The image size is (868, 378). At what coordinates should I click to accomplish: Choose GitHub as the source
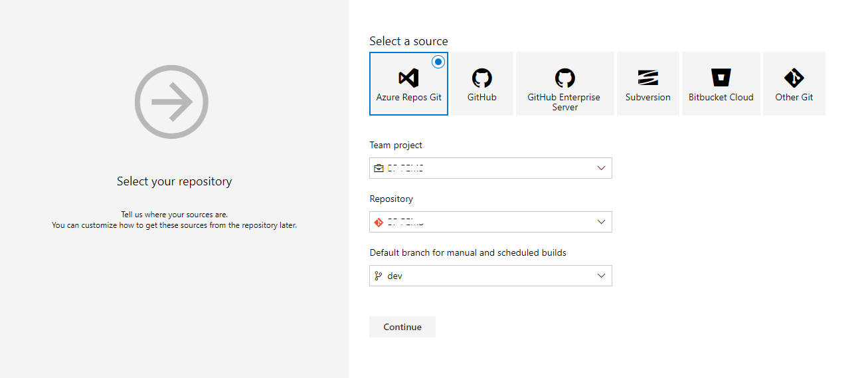[x=481, y=84]
